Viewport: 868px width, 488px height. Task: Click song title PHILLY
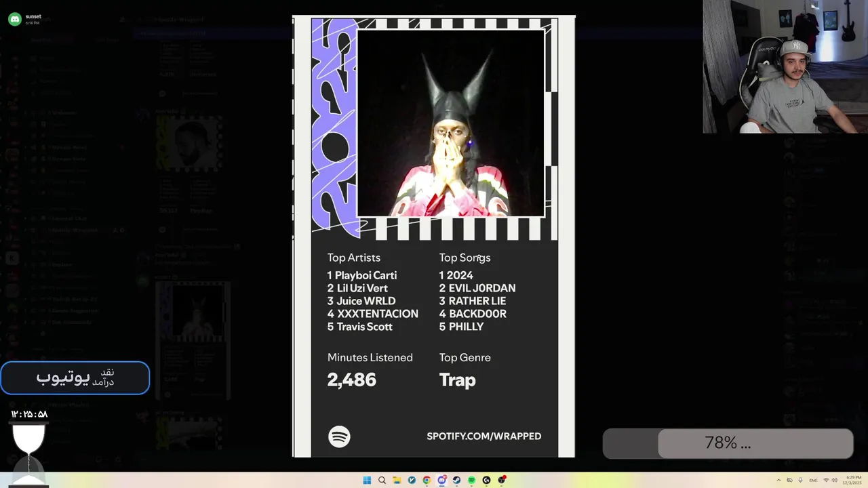click(x=466, y=327)
